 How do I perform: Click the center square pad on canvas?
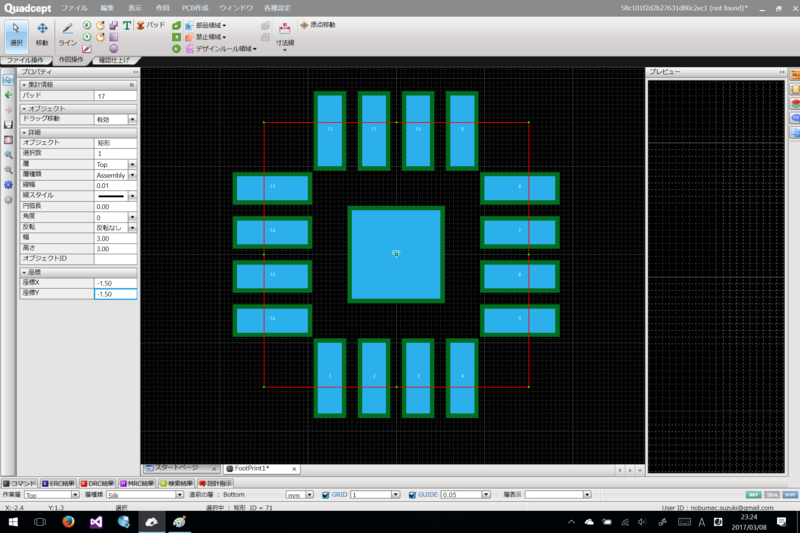pyautogui.click(x=396, y=254)
